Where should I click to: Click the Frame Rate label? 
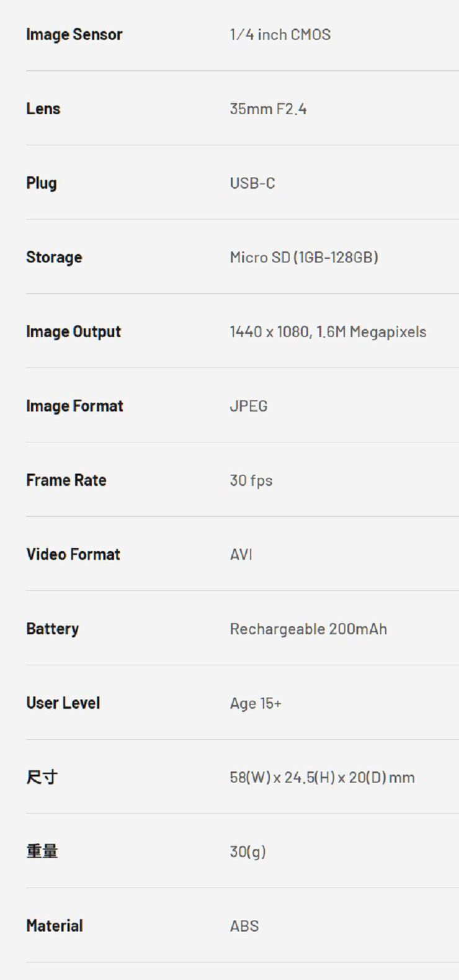[x=66, y=480]
